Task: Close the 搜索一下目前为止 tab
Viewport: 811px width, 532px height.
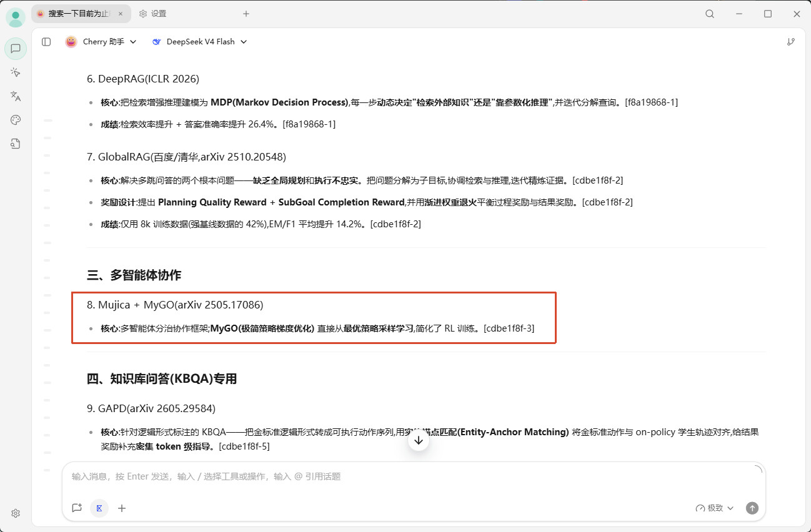Action: [x=121, y=14]
